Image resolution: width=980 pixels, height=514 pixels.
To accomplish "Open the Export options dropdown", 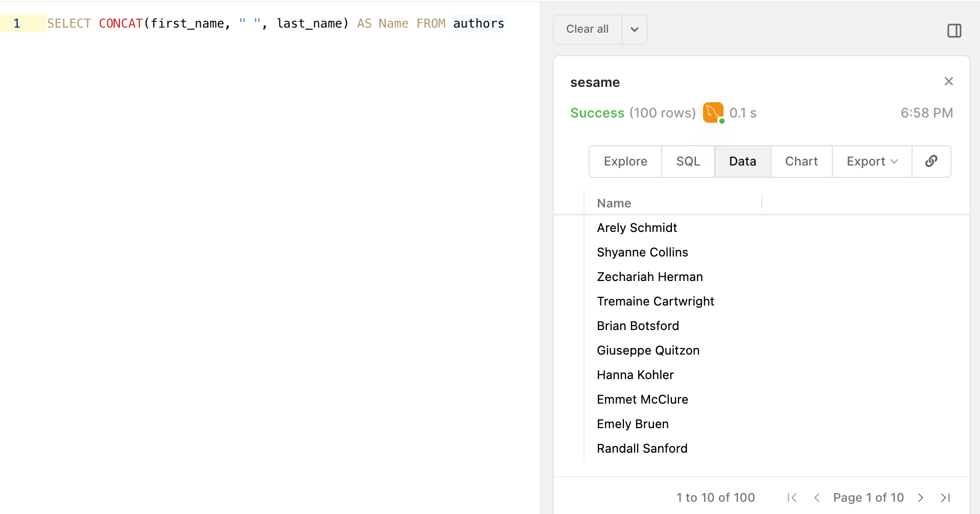I will point(871,161).
